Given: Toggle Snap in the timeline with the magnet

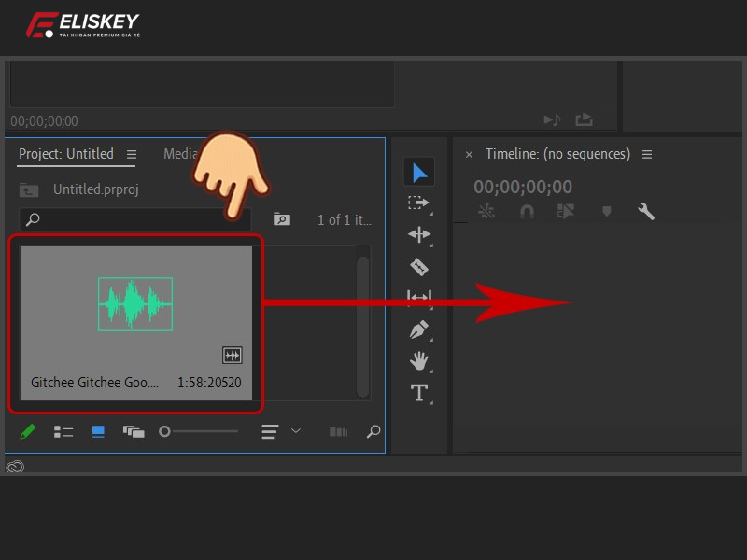Looking at the screenshot, I should click(x=526, y=211).
